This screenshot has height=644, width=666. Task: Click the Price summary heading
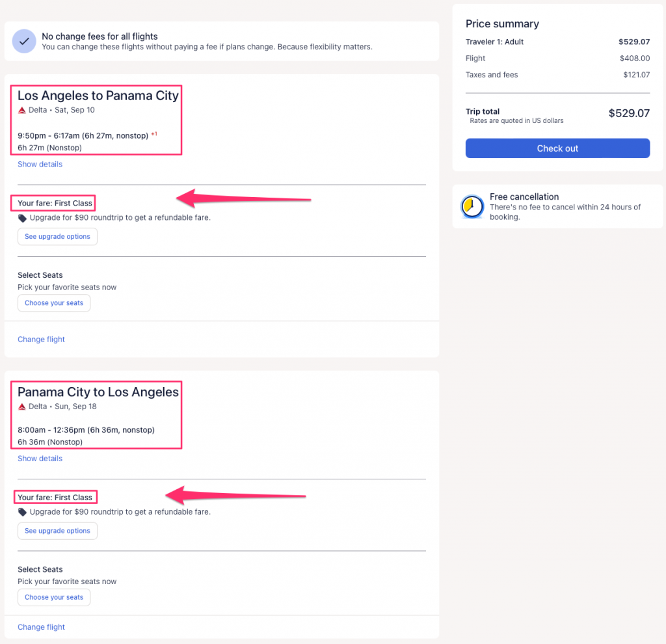point(502,24)
